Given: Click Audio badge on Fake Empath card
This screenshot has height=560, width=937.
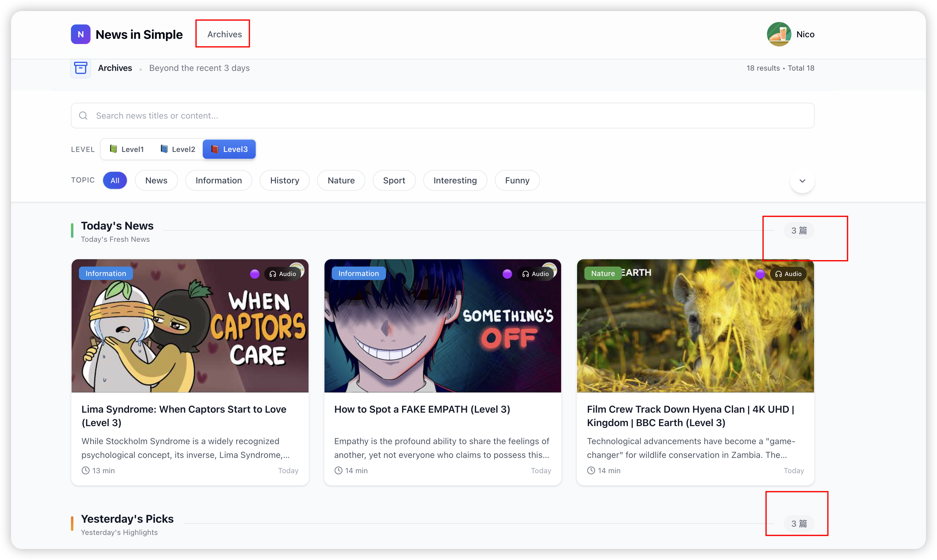Looking at the screenshot, I should pyautogui.click(x=535, y=274).
